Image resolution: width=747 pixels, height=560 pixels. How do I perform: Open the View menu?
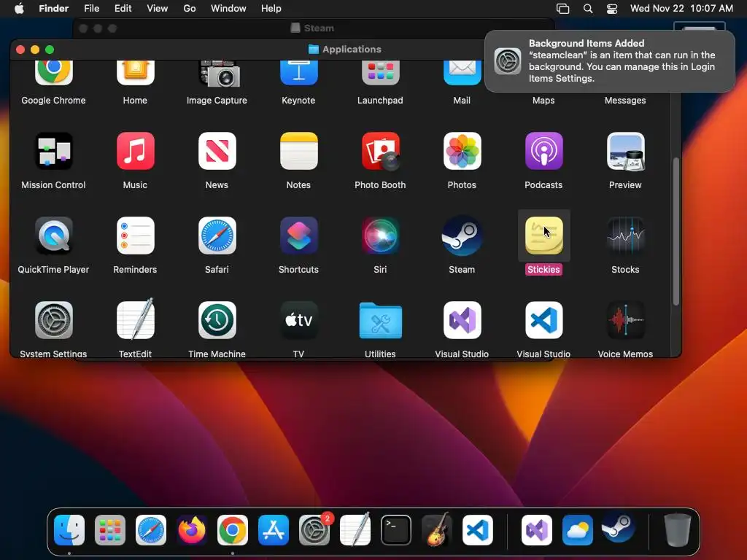pyautogui.click(x=158, y=9)
